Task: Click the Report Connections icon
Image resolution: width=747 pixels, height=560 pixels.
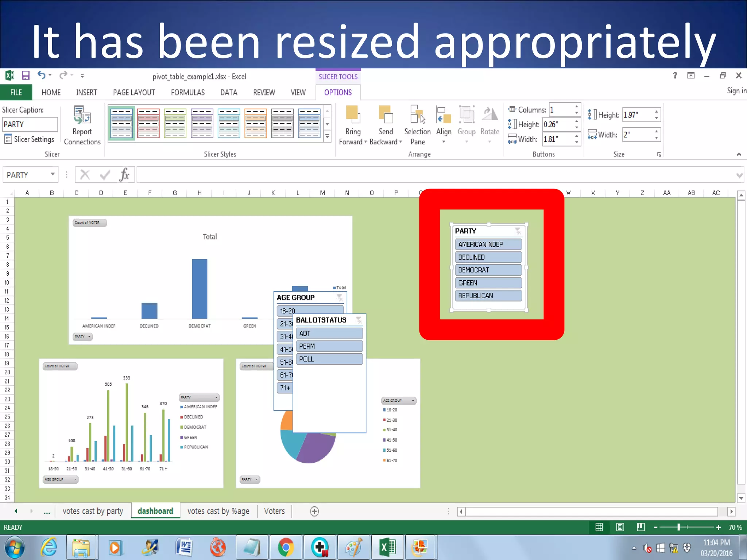Action: (x=82, y=115)
